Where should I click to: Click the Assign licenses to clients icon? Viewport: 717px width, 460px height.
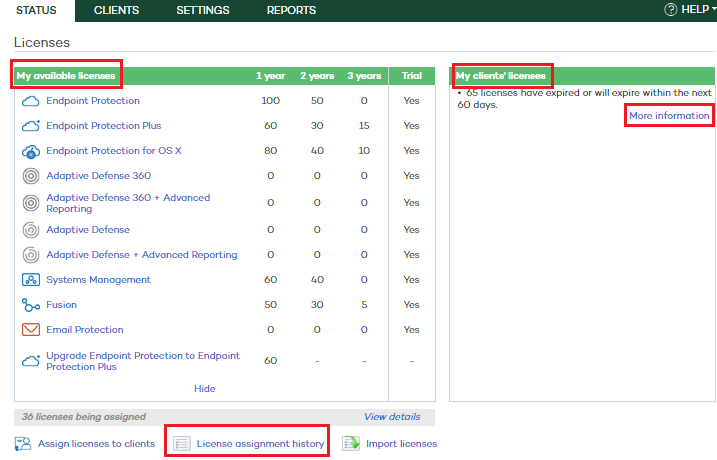click(x=23, y=444)
